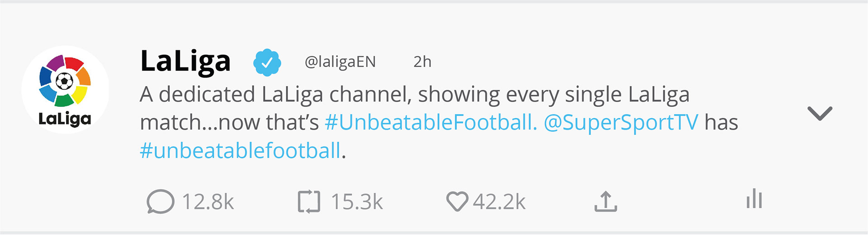Click the 12.8k reply count
Viewport: 868px width, 235px height.
pyautogui.click(x=208, y=202)
